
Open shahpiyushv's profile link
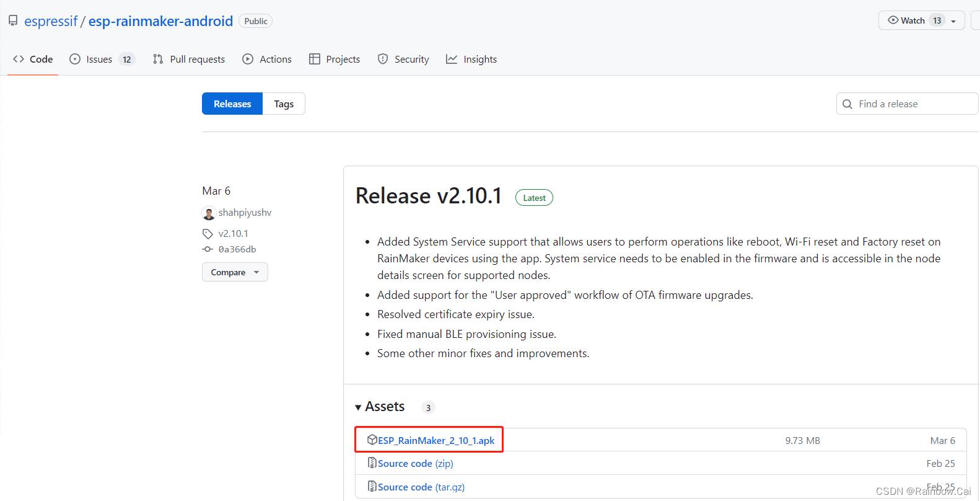point(245,212)
